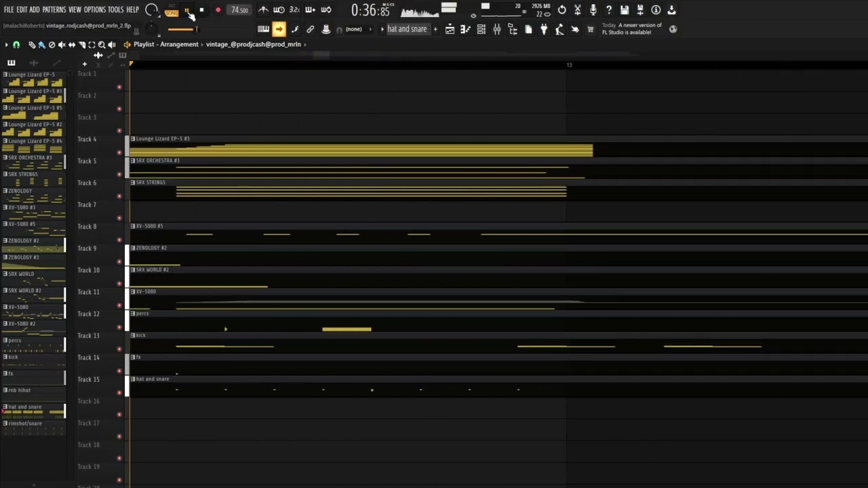Image resolution: width=868 pixels, height=488 pixels.
Task: Open the Browser view icon
Action: (513, 29)
